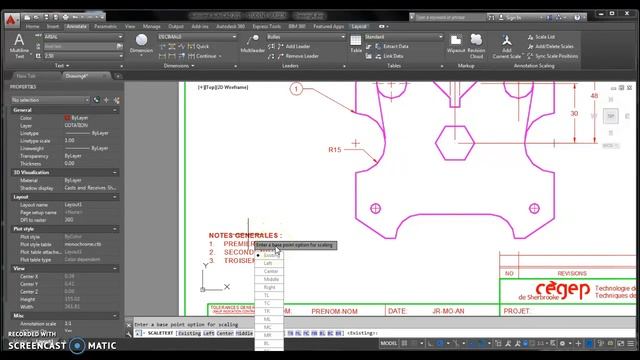This screenshot has height=360, width=640.
Task: Choose the Wipeout markup tool
Action: pyautogui.click(x=456, y=44)
